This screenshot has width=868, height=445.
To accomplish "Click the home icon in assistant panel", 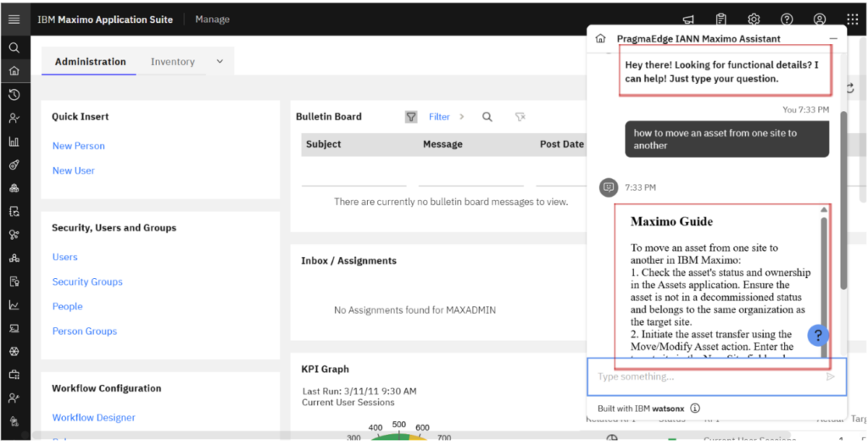I will 601,38.
